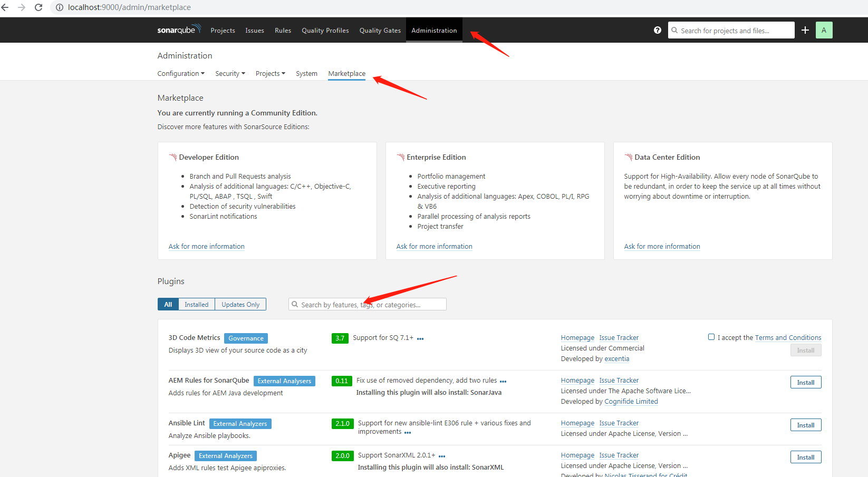Select the Marketplace tab
Screen dimensions: 868x477
point(346,73)
